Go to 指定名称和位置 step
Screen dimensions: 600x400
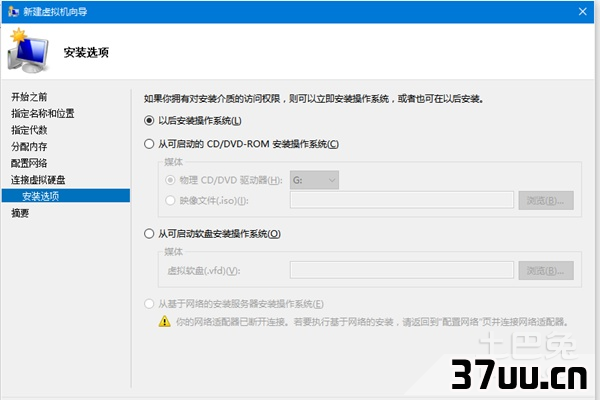point(42,114)
